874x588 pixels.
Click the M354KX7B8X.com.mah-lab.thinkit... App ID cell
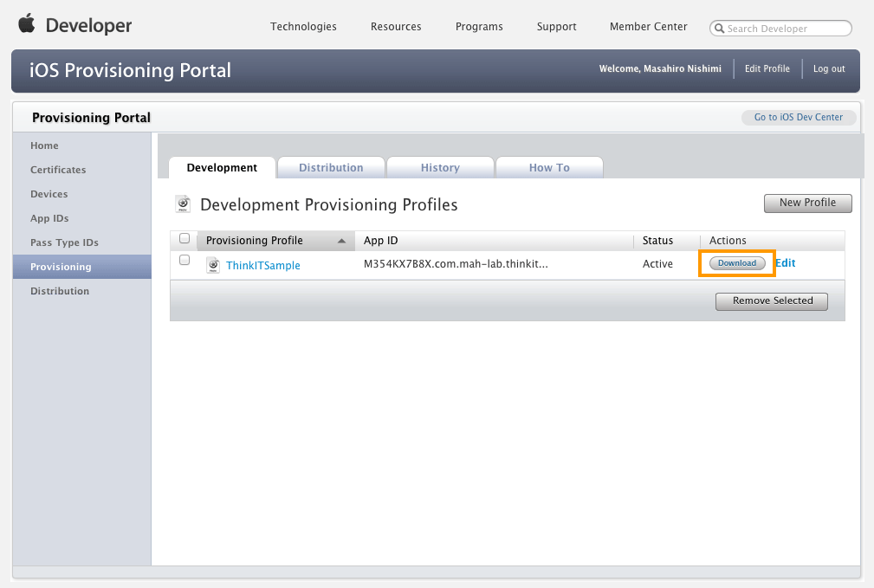tap(456, 263)
